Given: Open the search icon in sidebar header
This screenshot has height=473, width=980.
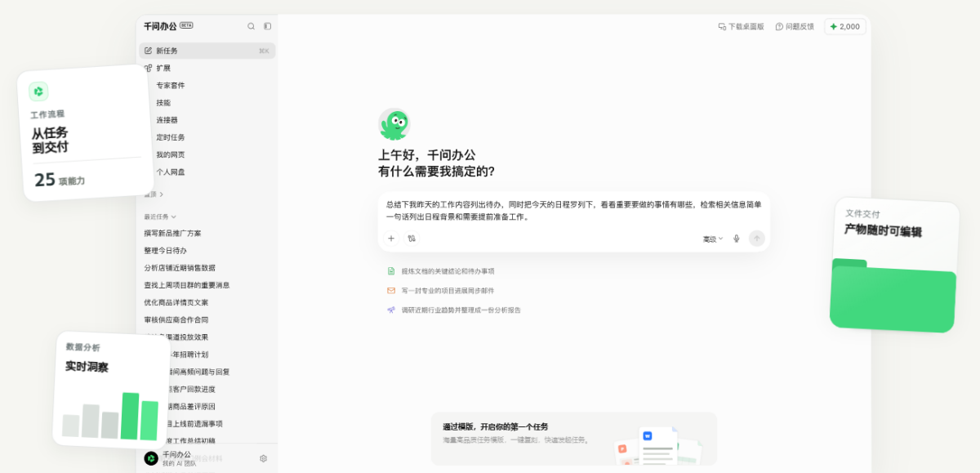Looking at the screenshot, I should coord(251,26).
